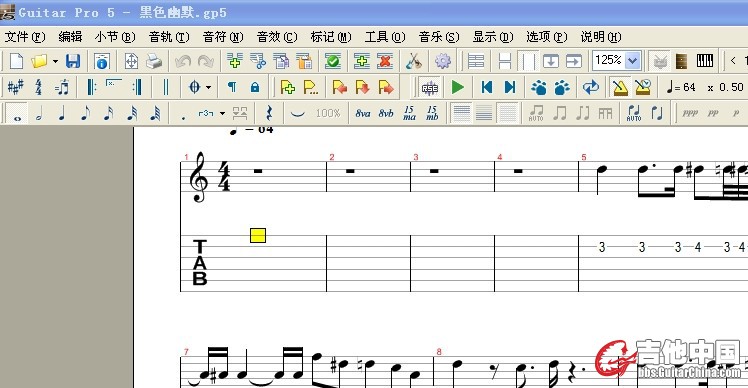Screen dimensions: 748x388
Task: Open the 文件(F) menu
Action: pos(24,37)
